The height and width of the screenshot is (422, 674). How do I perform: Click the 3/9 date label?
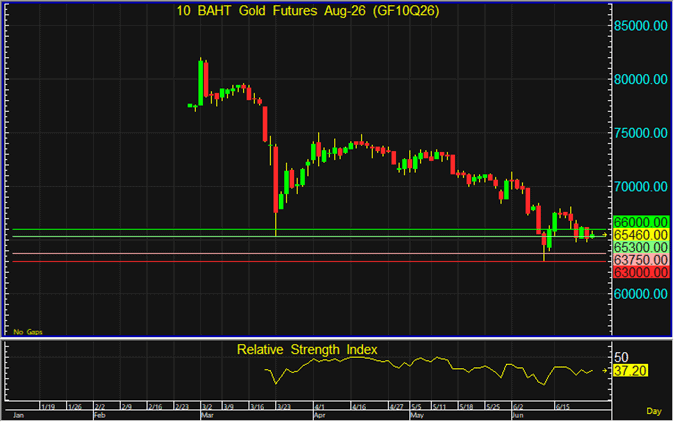click(x=229, y=407)
